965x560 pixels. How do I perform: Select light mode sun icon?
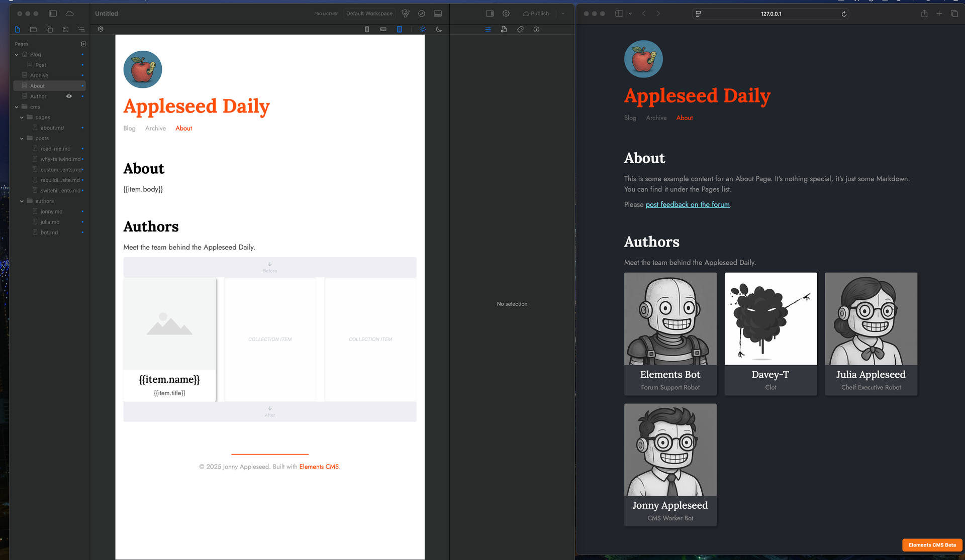(x=423, y=30)
